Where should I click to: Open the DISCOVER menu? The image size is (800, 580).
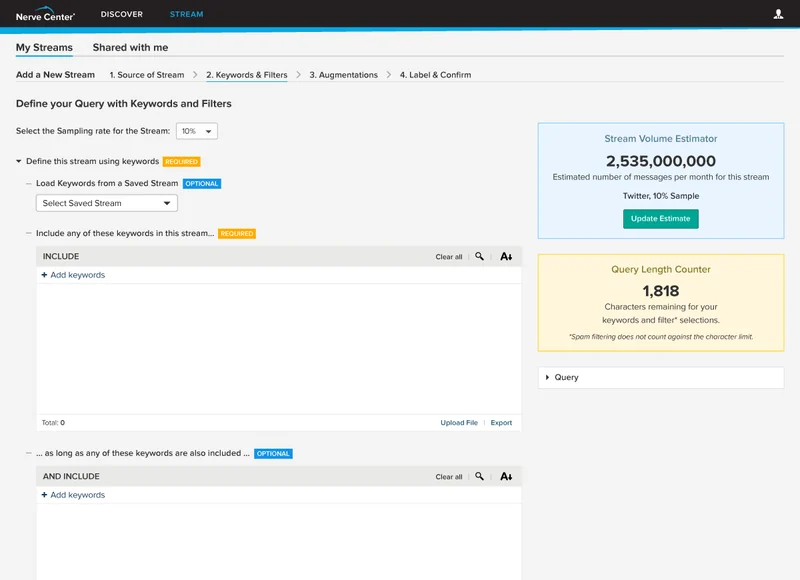tap(121, 14)
